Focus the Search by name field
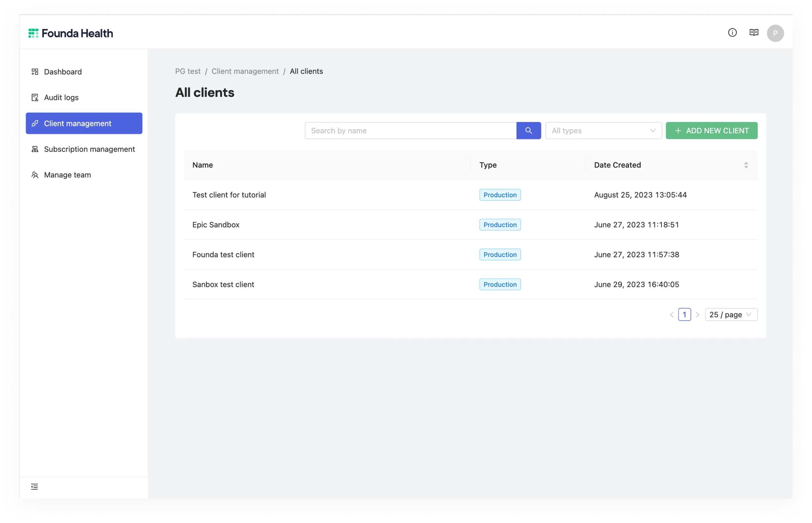Screen dimensions: 812x523 tap(411, 130)
